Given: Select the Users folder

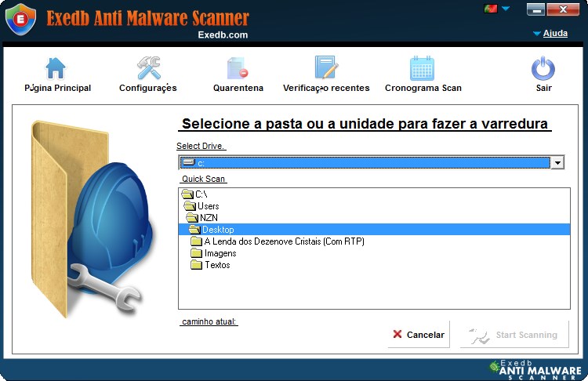Looking at the screenshot, I should [x=201, y=206].
